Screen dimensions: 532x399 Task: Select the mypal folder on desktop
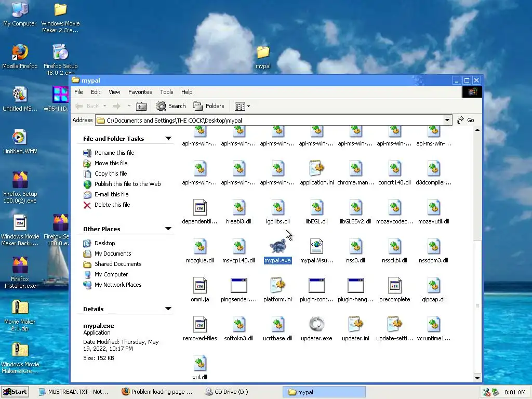tap(263, 57)
